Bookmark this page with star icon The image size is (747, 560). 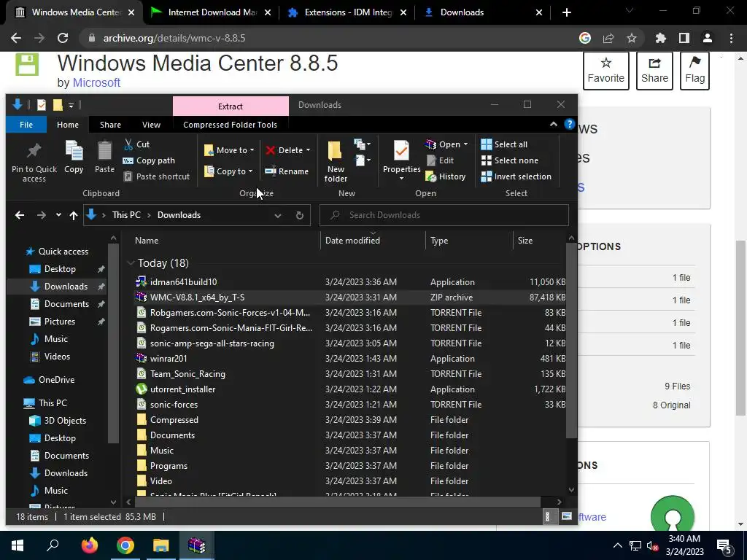pyautogui.click(x=632, y=38)
